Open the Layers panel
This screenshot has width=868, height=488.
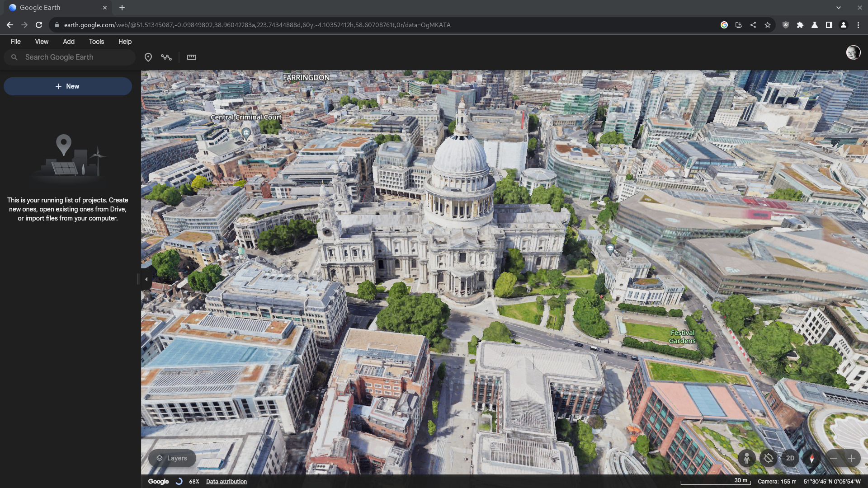click(172, 458)
